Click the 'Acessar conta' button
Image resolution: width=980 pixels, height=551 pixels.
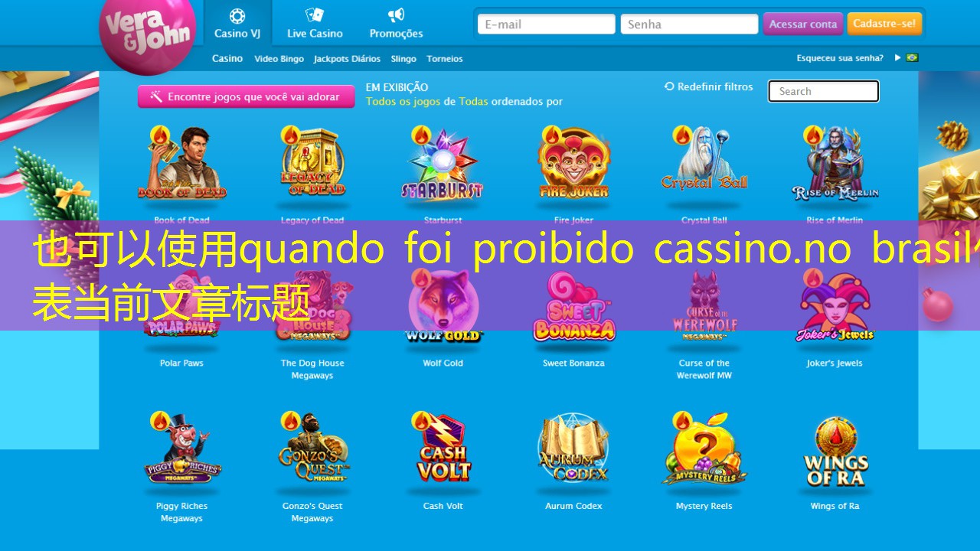pyautogui.click(x=803, y=24)
